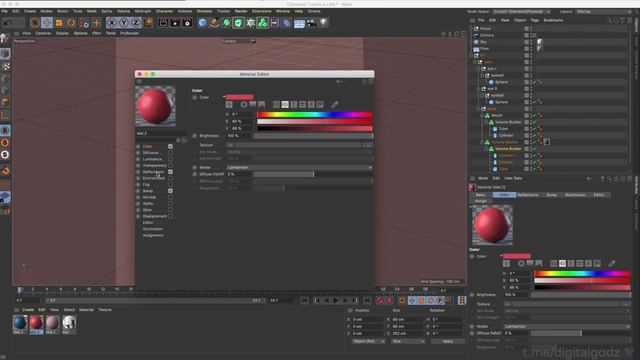Image resolution: width=640 pixels, height=360 pixels.
Task: Disable the Color channel checkbox
Action: 170,146
